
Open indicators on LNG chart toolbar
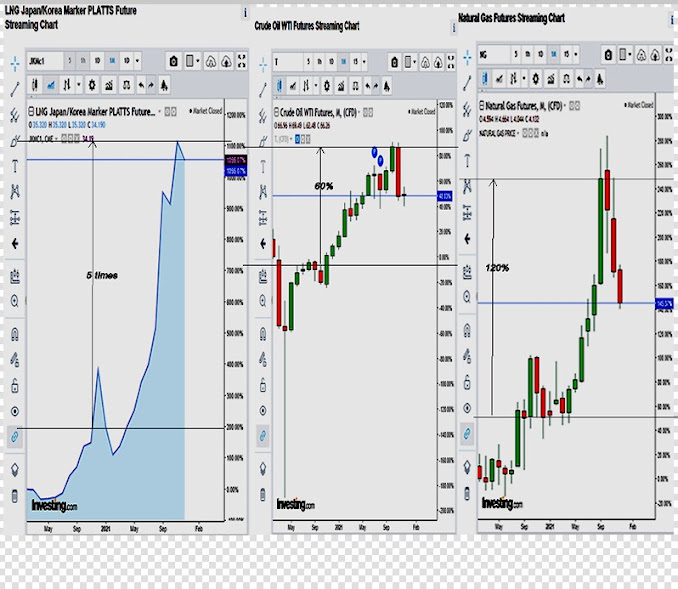109,85
